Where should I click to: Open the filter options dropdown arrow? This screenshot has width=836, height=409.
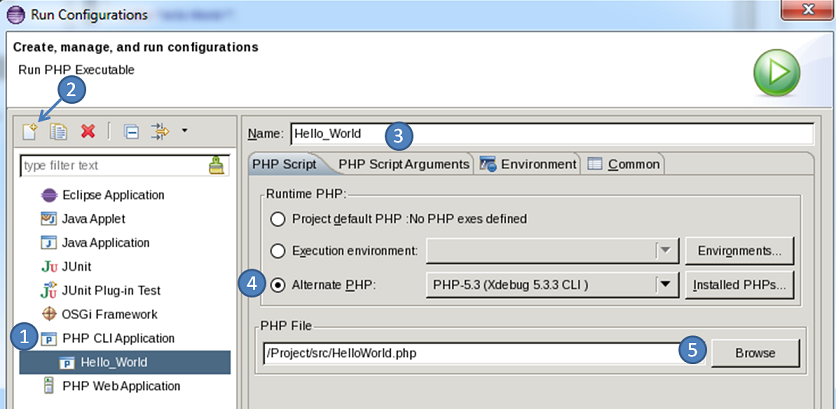[184, 130]
